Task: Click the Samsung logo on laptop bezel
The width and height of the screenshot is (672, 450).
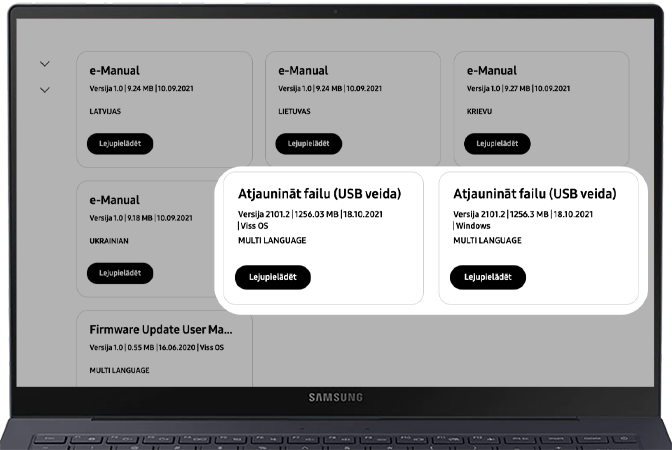Action: coord(336,398)
